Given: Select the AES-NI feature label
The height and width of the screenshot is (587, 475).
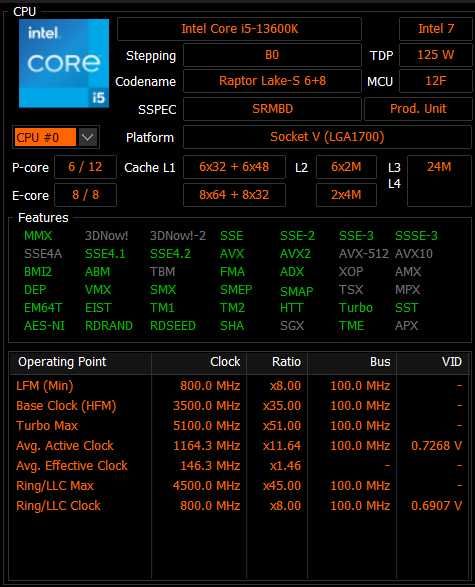Looking at the screenshot, I should click(44, 326).
